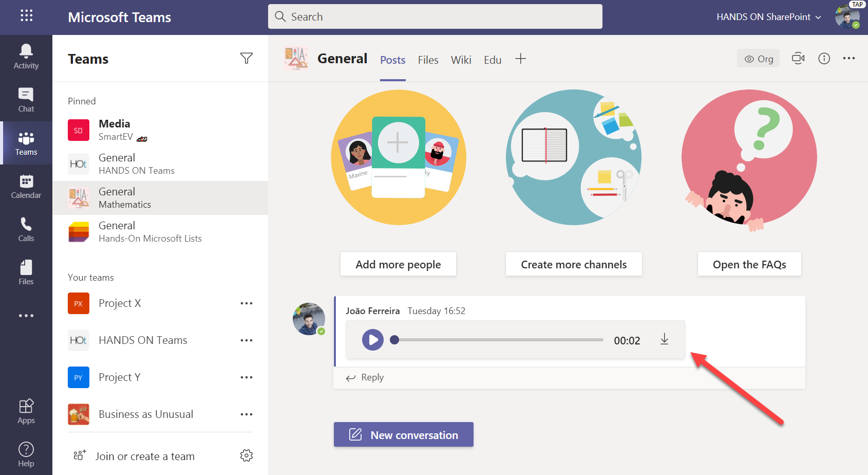Screen dimensions: 868x475
Task: Toggle the Org visibility button
Action: click(759, 59)
